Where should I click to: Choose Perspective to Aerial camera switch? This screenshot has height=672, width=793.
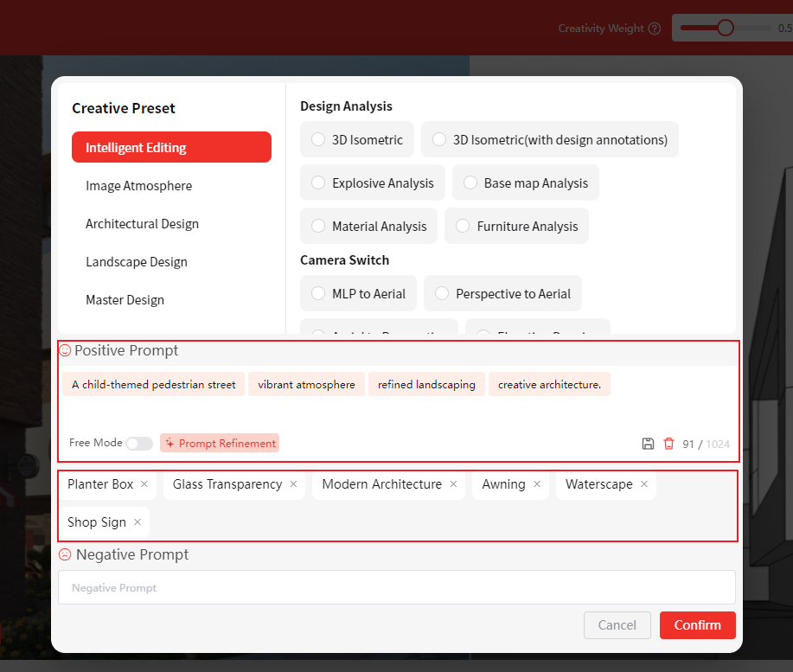click(x=442, y=294)
